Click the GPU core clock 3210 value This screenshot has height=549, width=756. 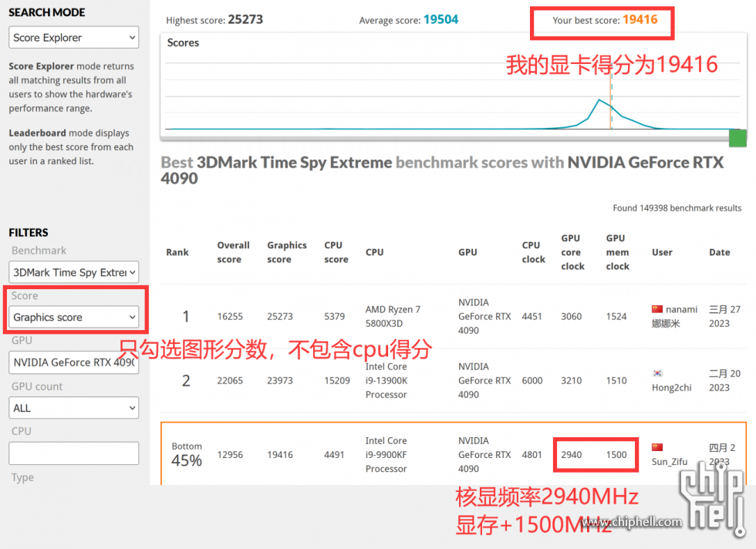coord(572,380)
